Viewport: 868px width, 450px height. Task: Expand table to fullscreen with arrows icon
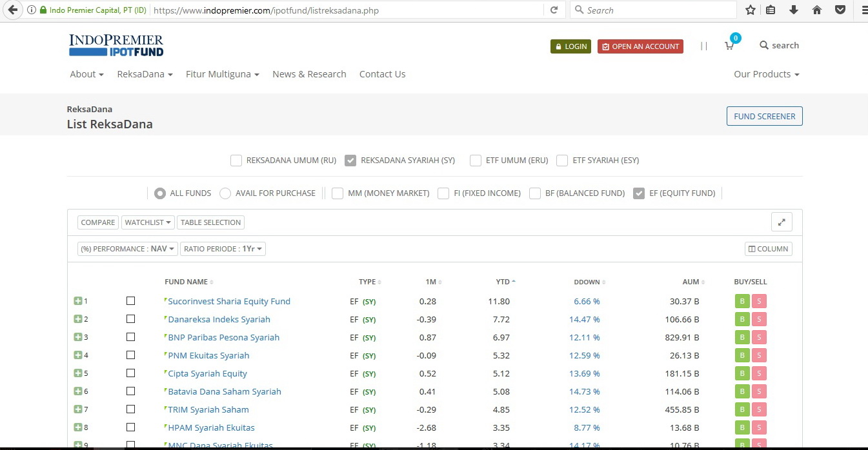pos(782,222)
